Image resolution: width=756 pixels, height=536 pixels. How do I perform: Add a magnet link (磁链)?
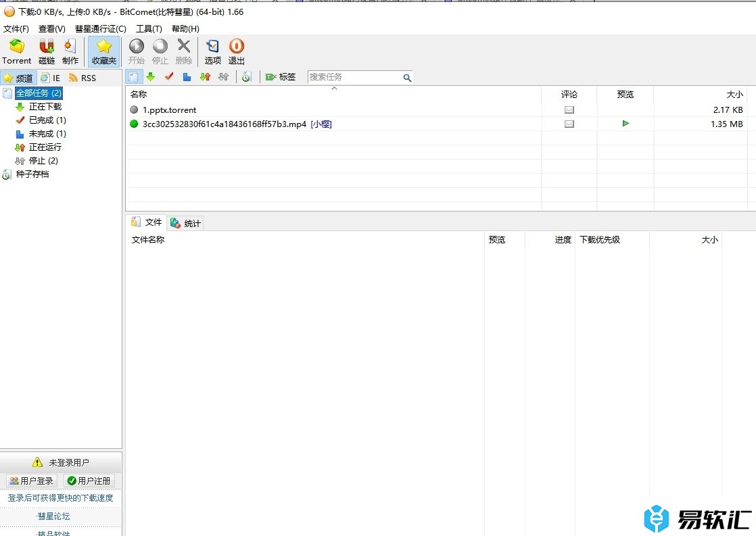(46, 51)
